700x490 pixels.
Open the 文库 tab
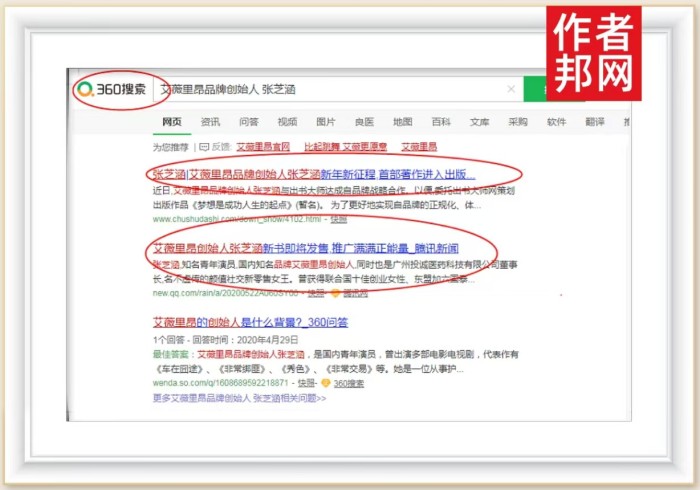(x=480, y=122)
